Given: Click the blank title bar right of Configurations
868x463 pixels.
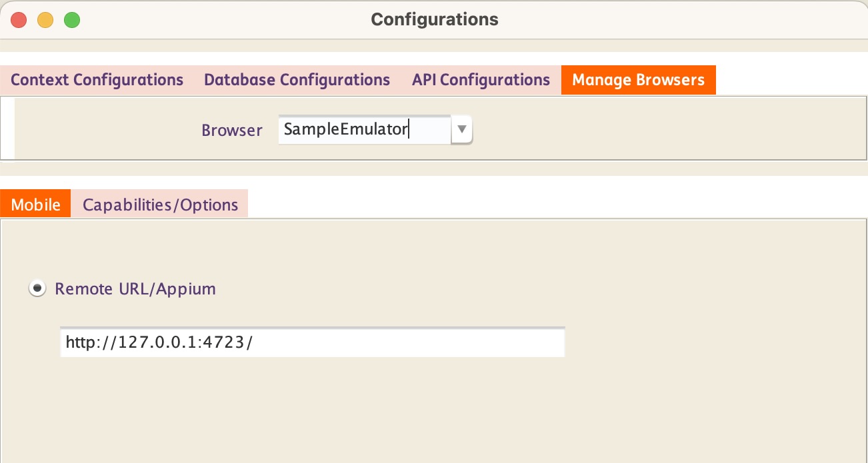Looking at the screenshot, I should (667, 19).
